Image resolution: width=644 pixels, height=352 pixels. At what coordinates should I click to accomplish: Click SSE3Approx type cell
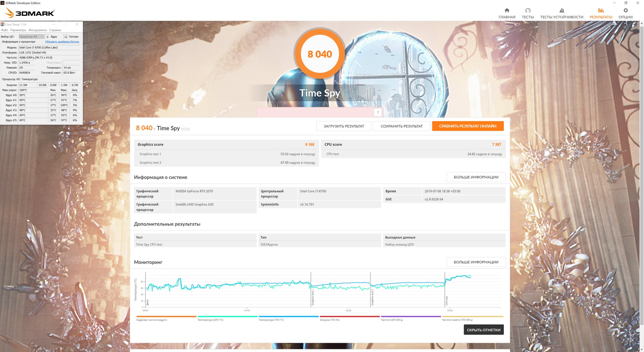coord(320,244)
